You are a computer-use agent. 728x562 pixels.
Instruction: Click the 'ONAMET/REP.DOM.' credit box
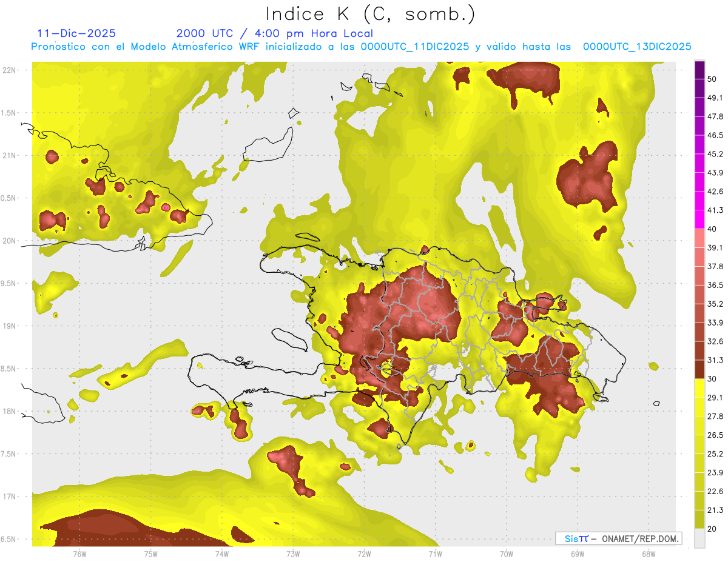click(619, 538)
